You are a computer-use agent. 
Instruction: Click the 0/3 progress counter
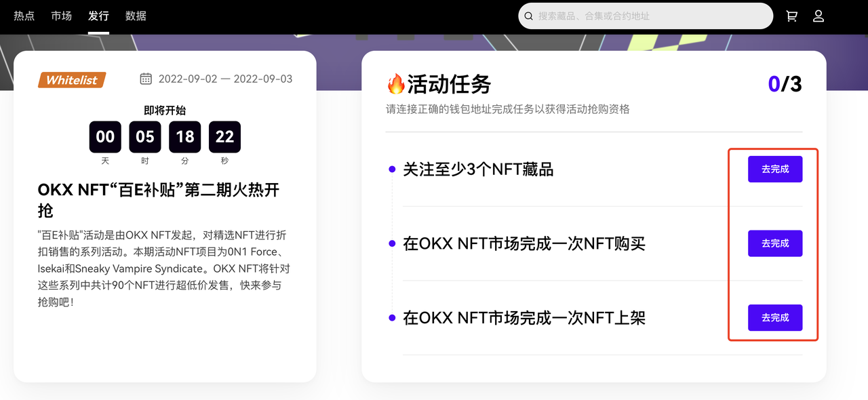click(785, 84)
